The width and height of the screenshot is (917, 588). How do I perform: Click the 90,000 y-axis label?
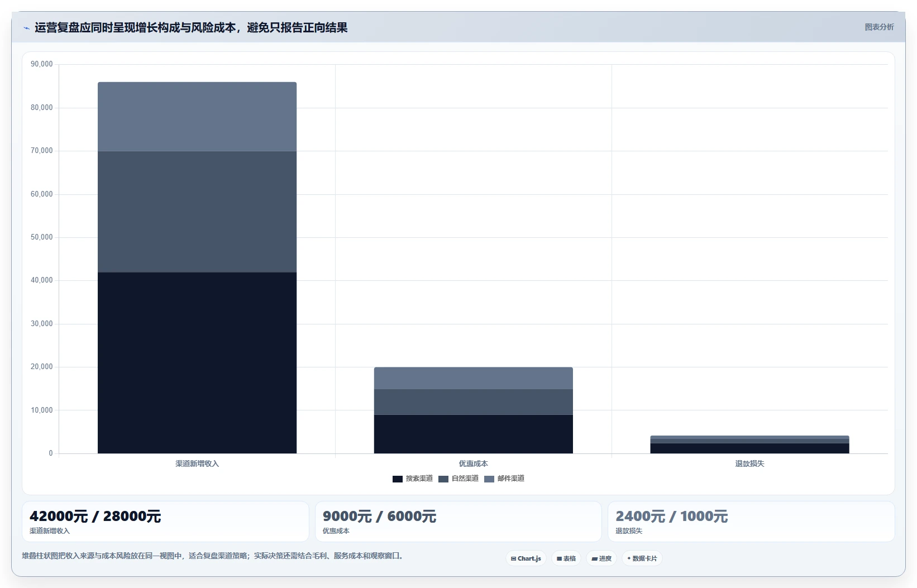click(42, 64)
